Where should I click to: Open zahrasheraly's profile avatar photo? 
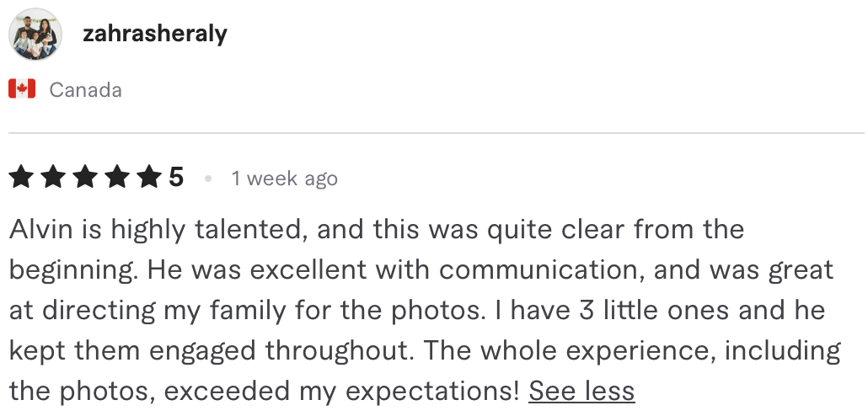pyautogui.click(x=35, y=35)
